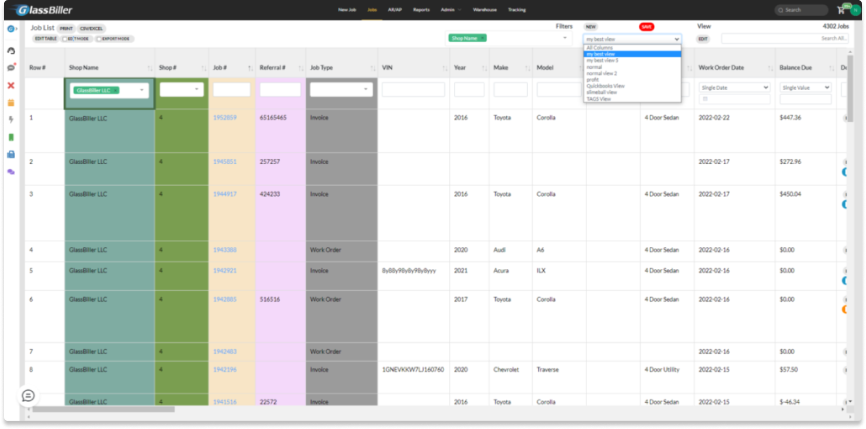Expand the Job Type filter dropdown

coord(341,90)
